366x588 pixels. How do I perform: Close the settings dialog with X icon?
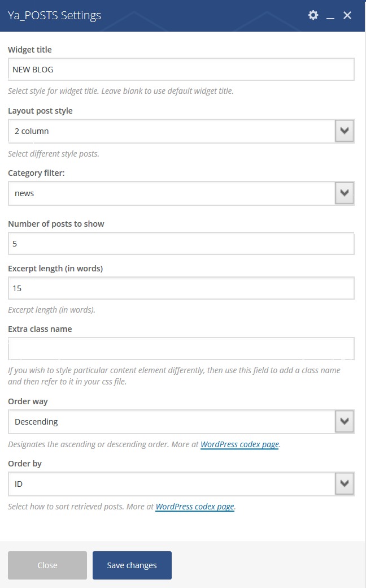(347, 15)
